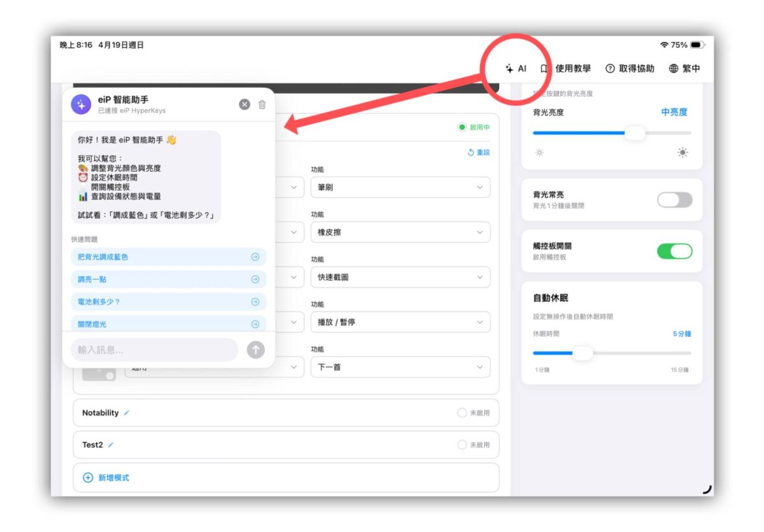
Task: Click the dim sun icon under brightness
Action: click(x=539, y=153)
